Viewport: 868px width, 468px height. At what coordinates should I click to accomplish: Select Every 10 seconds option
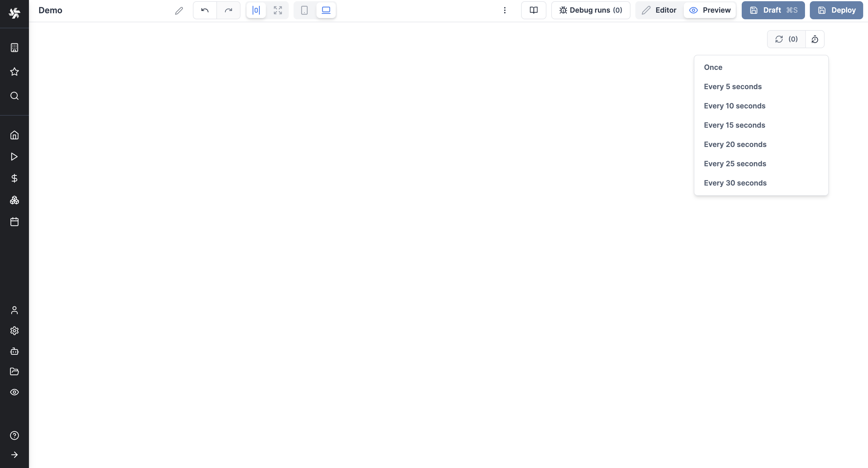pyautogui.click(x=734, y=106)
